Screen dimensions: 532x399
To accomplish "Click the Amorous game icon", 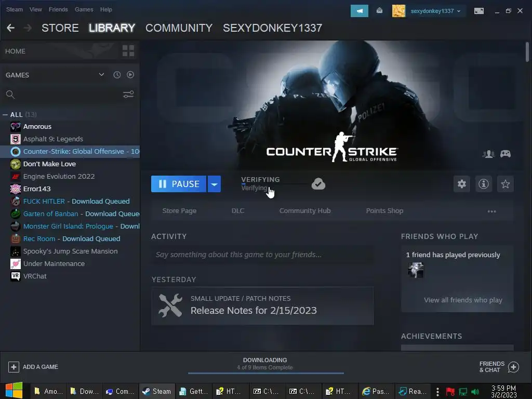I will point(15,127).
